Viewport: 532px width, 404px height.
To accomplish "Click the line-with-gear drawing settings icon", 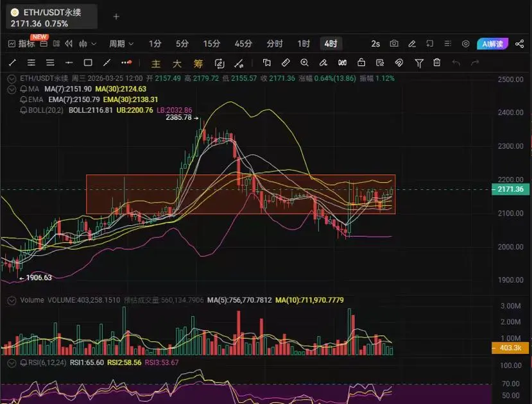I will tap(239, 63).
